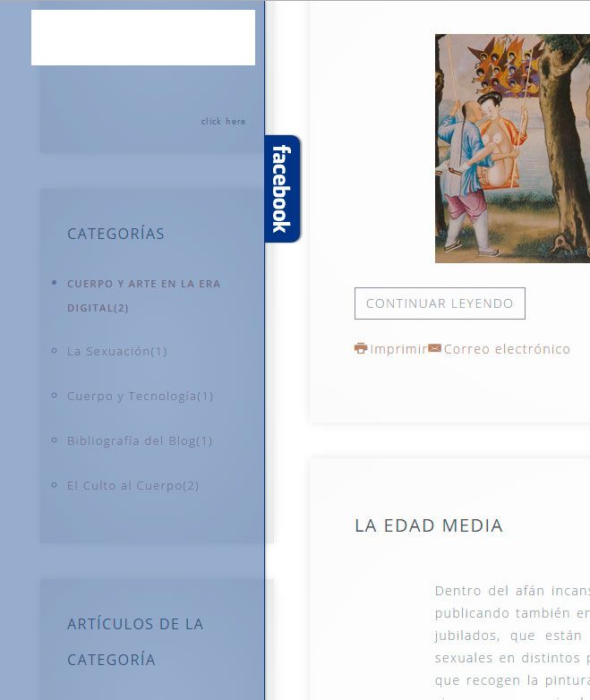Open the Correo electrónico link
The height and width of the screenshot is (700, 590).
tap(507, 349)
